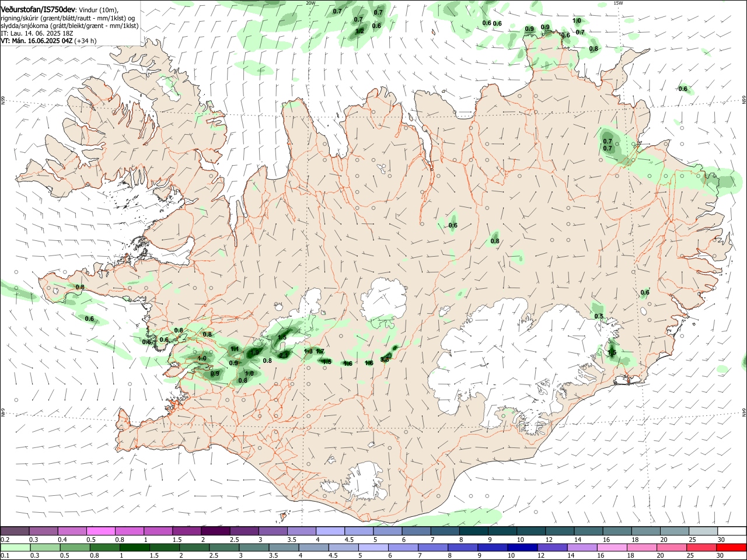This screenshot has width=747, height=560.
Task: Click the 'VT: Mán. 16.06.2025 04Z' valid time
Action: (x=37, y=41)
